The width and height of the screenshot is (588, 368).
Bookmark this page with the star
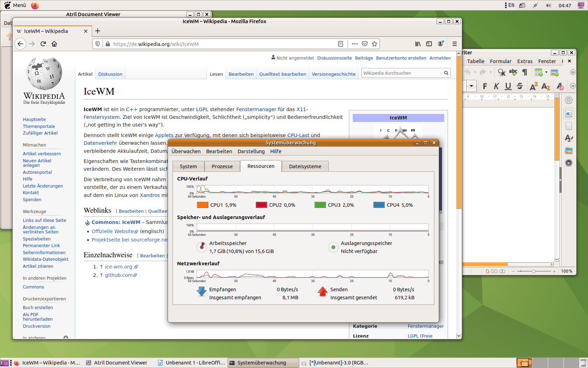(374, 44)
